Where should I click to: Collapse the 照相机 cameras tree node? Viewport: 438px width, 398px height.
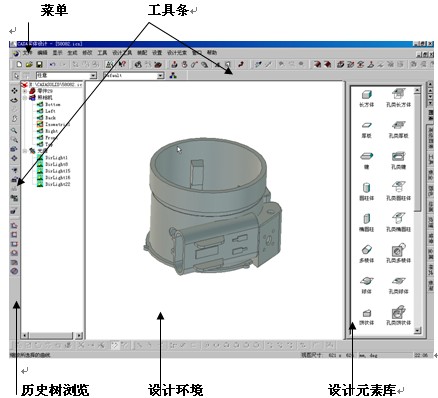25,98
